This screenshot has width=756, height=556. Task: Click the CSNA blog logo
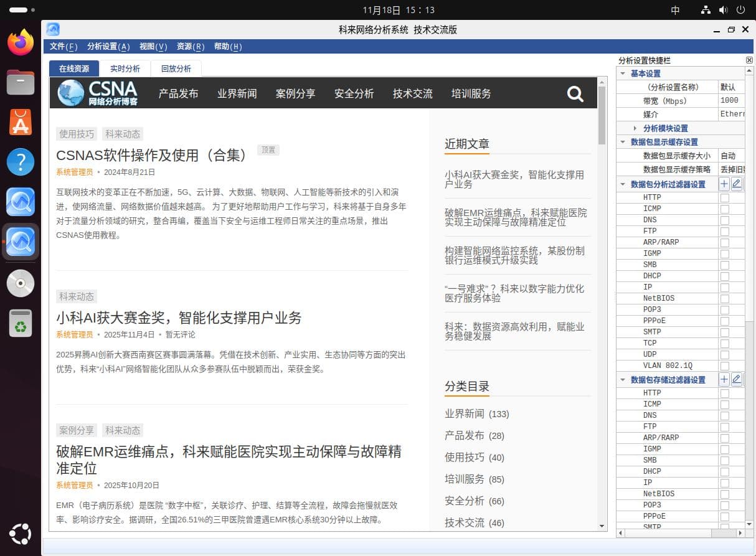pos(98,93)
